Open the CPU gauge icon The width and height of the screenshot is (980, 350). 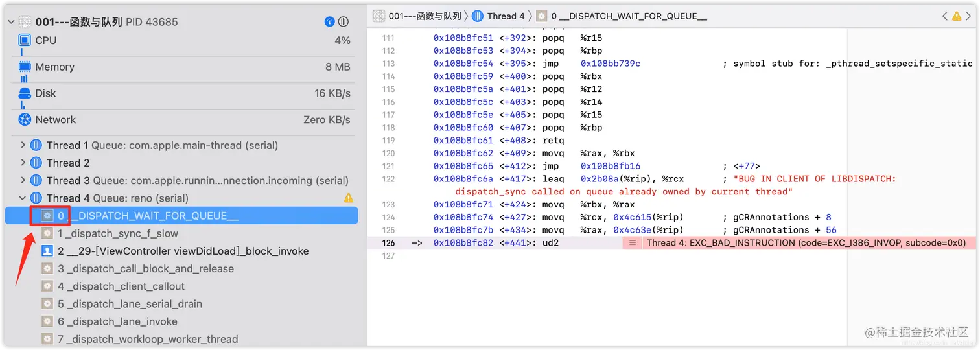pyautogui.click(x=25, y=40)
